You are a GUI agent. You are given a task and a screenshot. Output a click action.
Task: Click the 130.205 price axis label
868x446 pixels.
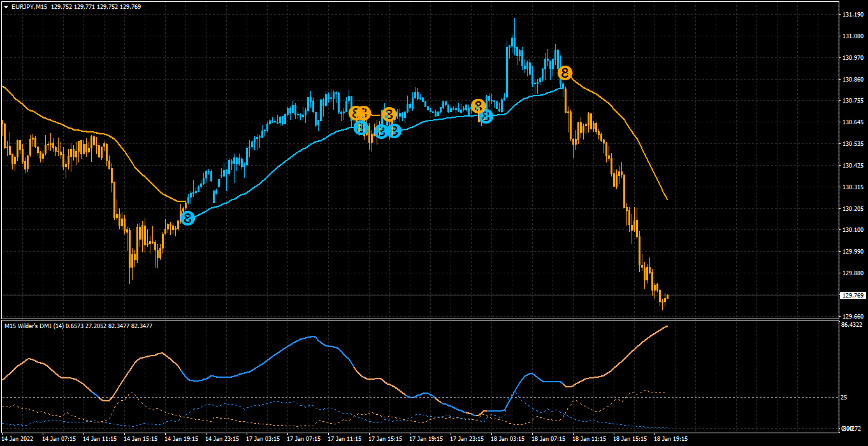point(853,209)
